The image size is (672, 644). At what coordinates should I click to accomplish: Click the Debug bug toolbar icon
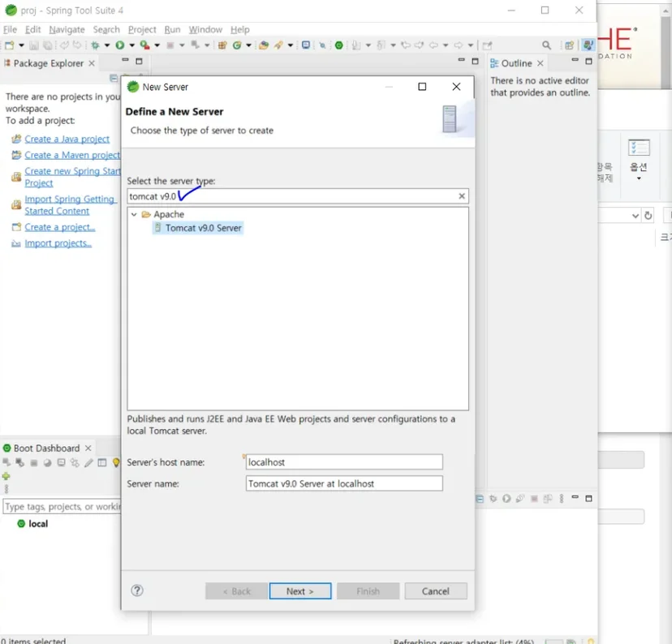click(95, 45)
